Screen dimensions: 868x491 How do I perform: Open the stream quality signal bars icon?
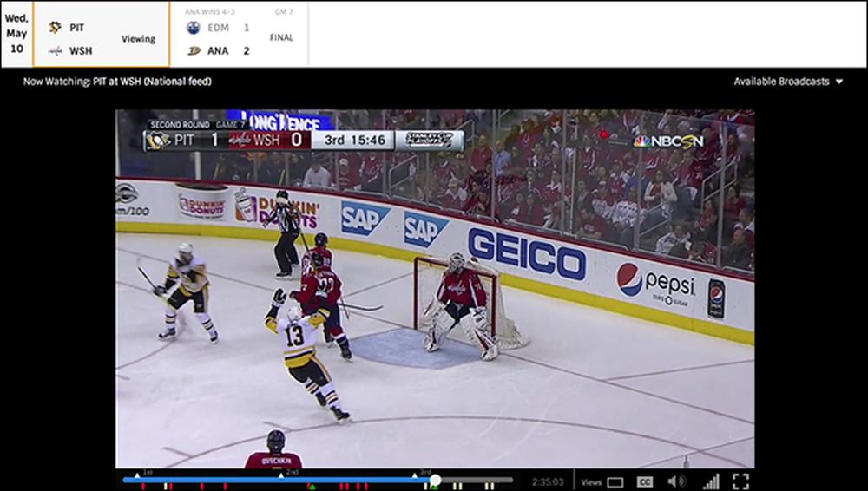coord(710,481)
